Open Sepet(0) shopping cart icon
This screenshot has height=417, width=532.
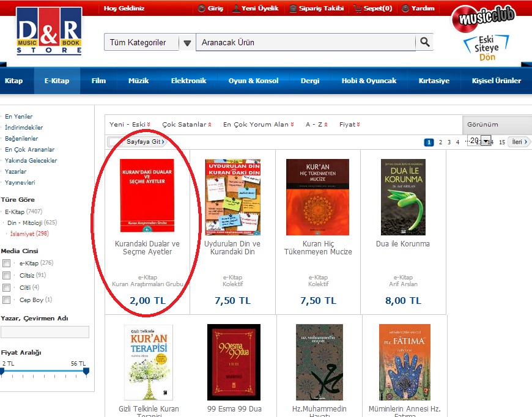tap(358, 8)
